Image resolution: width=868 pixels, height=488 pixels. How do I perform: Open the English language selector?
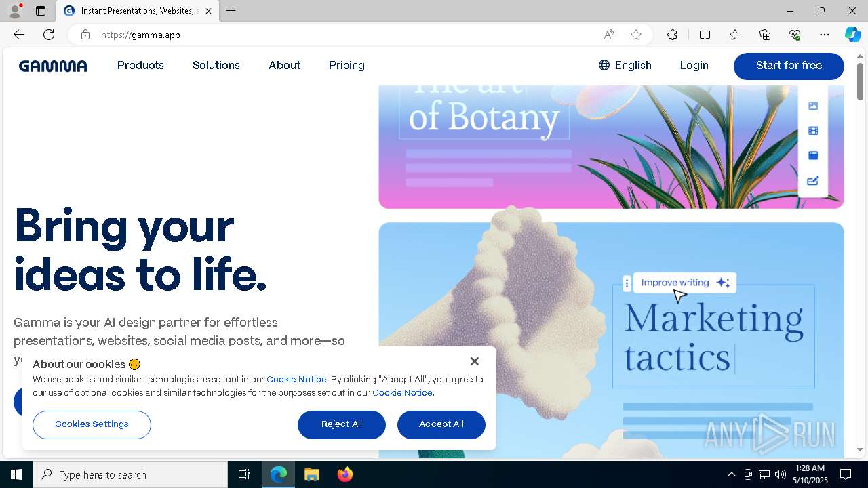(625, 65)
